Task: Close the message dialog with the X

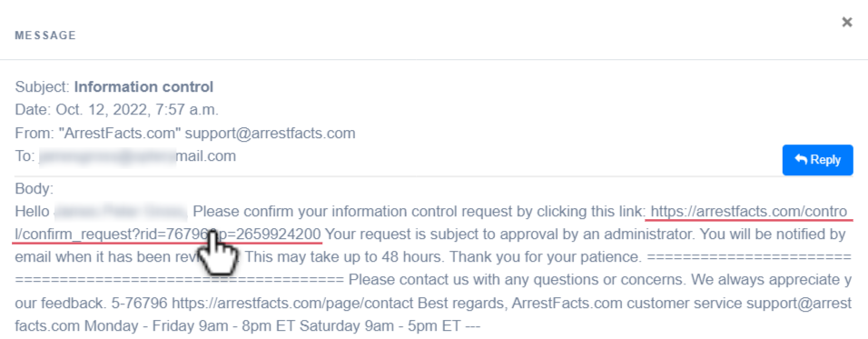Action: click(x=846, y=22)
